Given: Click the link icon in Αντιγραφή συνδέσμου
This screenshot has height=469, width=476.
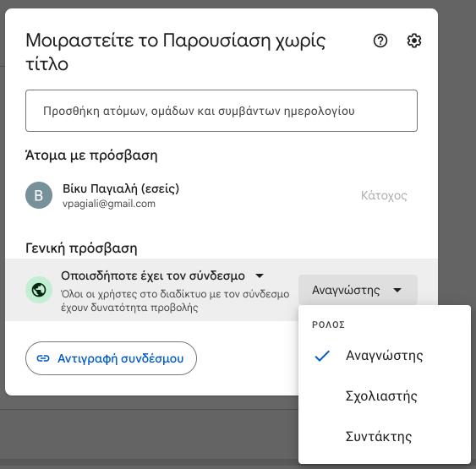Looking at the screenshot, I should pyautogui.click(x=43, y=358).
